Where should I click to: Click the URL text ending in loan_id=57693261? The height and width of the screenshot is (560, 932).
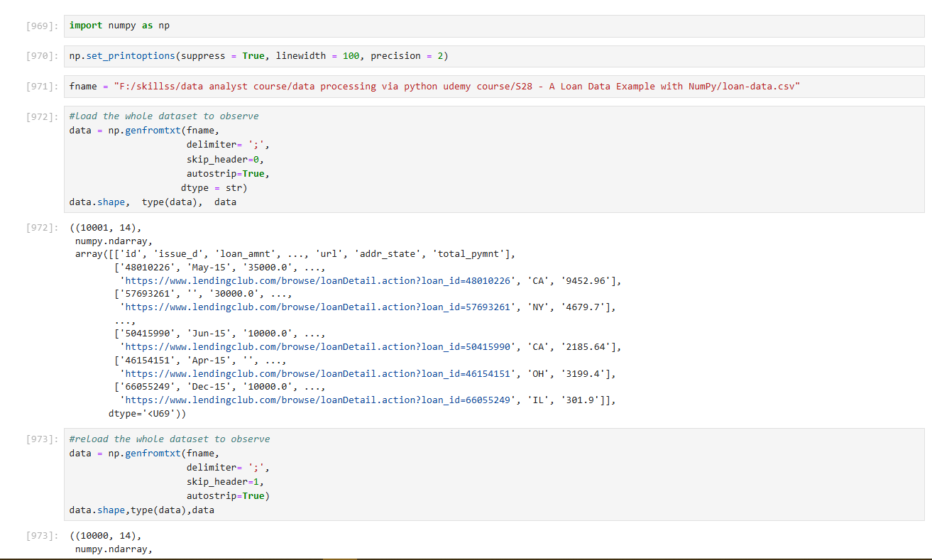tap(319, 307)
